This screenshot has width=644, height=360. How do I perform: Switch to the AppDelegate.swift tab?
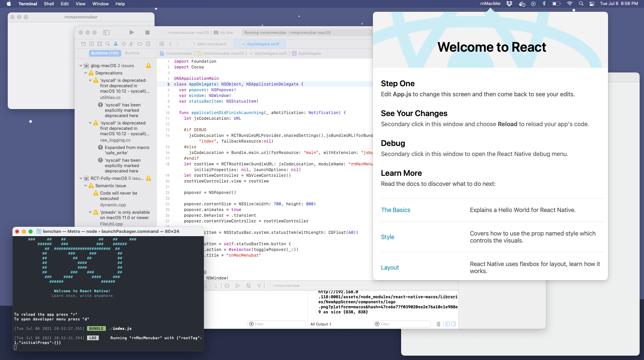pyautogui.click(x=260, y=44)
